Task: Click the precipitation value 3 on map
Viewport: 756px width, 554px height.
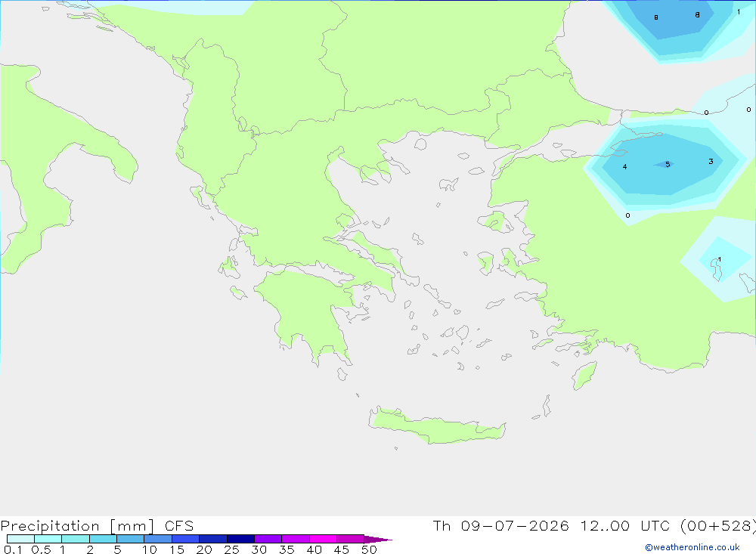Action: tap(711, 161)
